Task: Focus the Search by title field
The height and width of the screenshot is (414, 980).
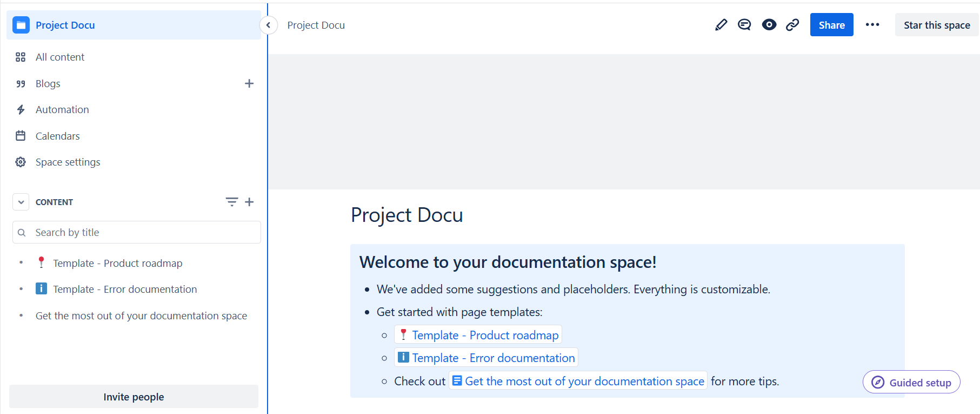Action: (x=137, y=232)
